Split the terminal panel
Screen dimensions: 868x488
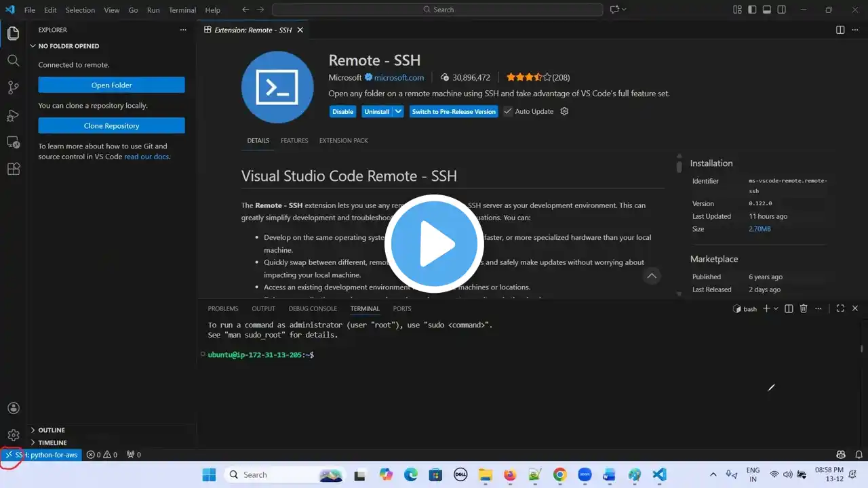tap(789, 308)
